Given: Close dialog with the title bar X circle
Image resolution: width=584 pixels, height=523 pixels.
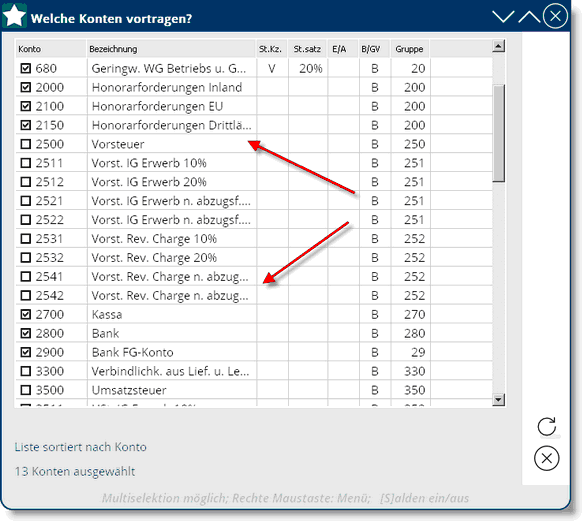Looking at the screenshot, I should (x=555, y=16).
